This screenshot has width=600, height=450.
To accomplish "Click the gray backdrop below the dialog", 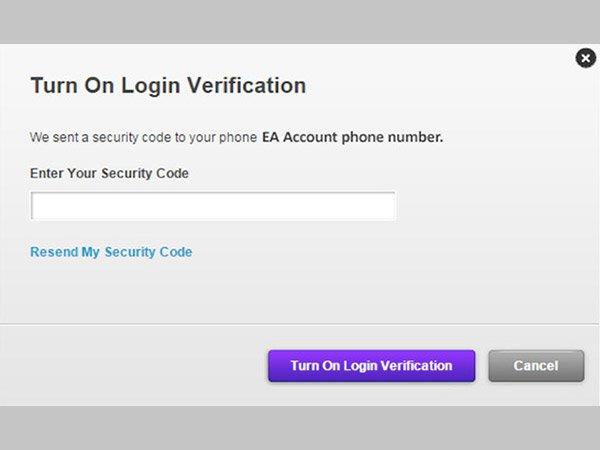I will [x=300, y=428].
